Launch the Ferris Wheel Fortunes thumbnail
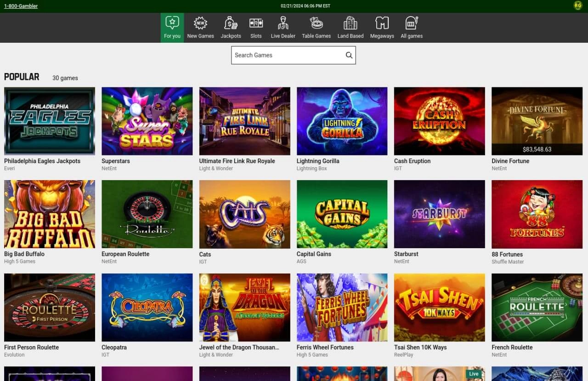This screenshot has width=588, height=381. click(x=342, y=307)
